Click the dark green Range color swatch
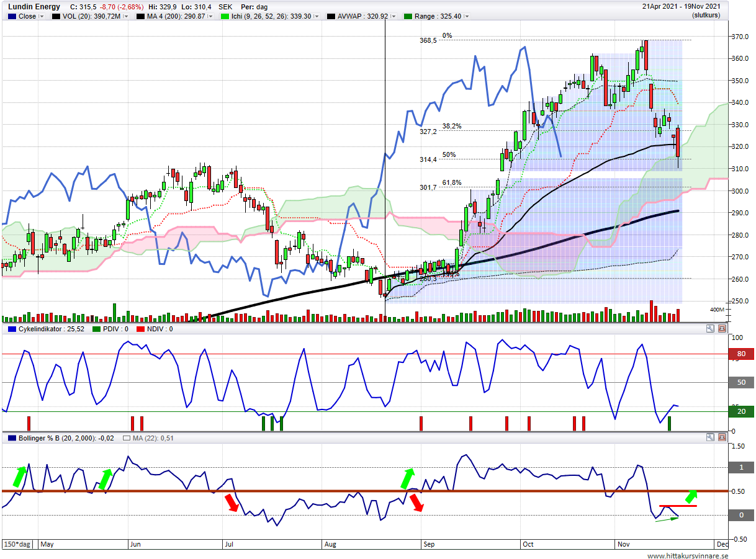Viewport: 756px width, 559px height. click(408, 17)
